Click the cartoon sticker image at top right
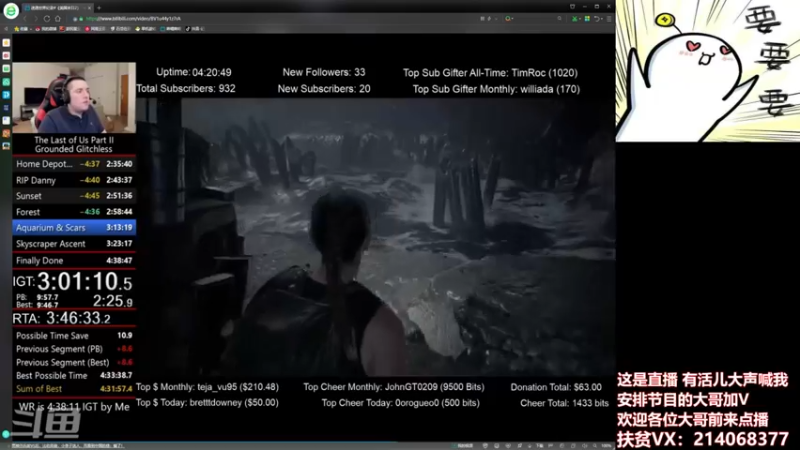 (x=708, y=71)
